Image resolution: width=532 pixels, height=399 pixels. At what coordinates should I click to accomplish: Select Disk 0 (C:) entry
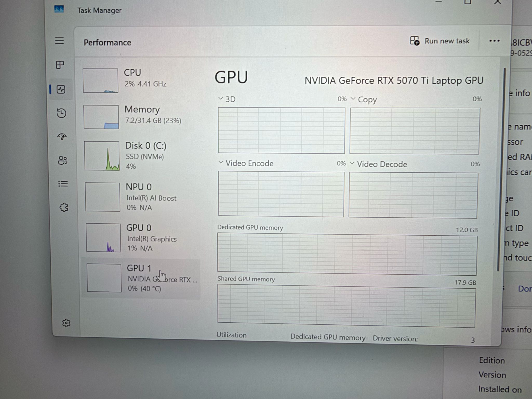click(141, 156)
